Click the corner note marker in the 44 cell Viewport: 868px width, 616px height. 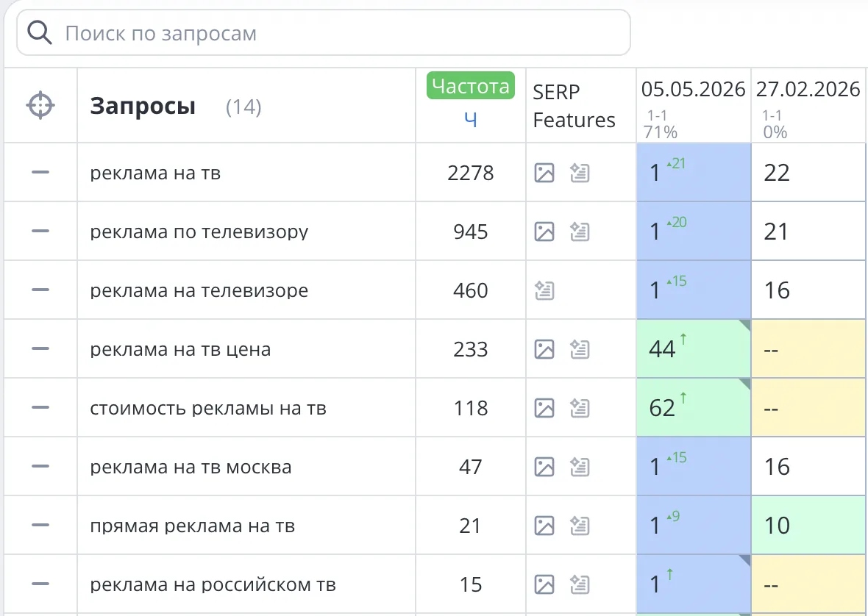[745, 325]
